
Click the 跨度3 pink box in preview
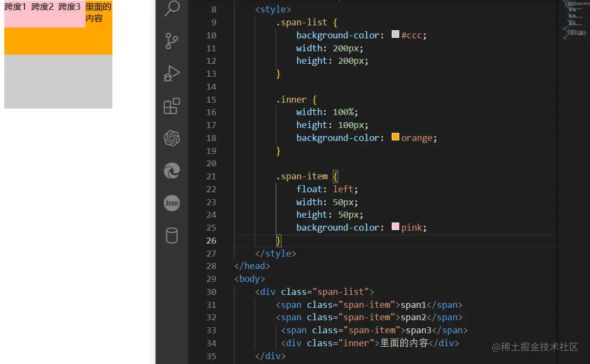[x=72, y=14]
